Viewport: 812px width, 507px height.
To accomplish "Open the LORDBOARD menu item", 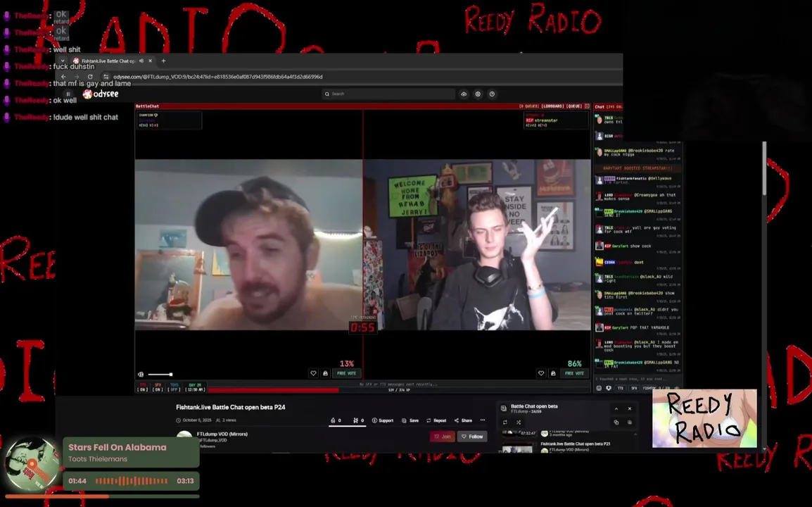I will point(552,106).
